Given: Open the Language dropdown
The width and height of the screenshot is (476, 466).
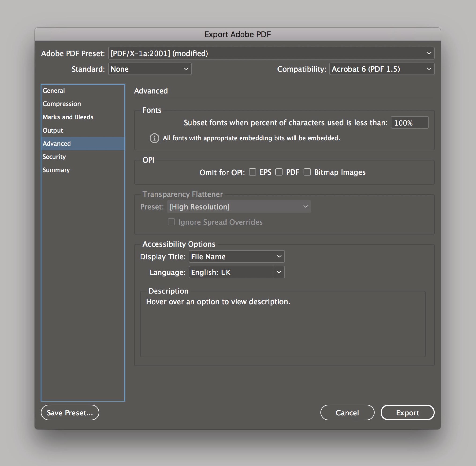Looking at the screenshot, I should (x=236, y=272).
